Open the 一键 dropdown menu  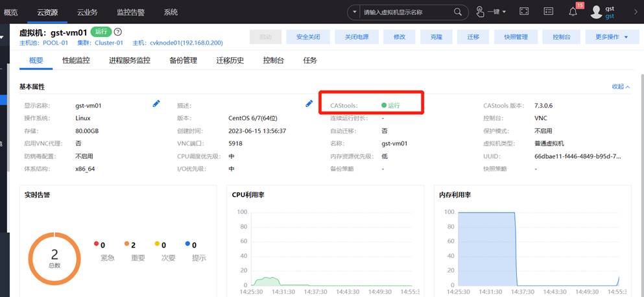click(492, 12)
